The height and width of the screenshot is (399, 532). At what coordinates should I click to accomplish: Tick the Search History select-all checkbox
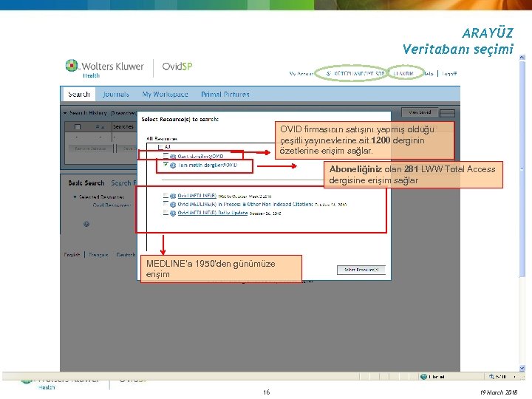pos(78,127)
